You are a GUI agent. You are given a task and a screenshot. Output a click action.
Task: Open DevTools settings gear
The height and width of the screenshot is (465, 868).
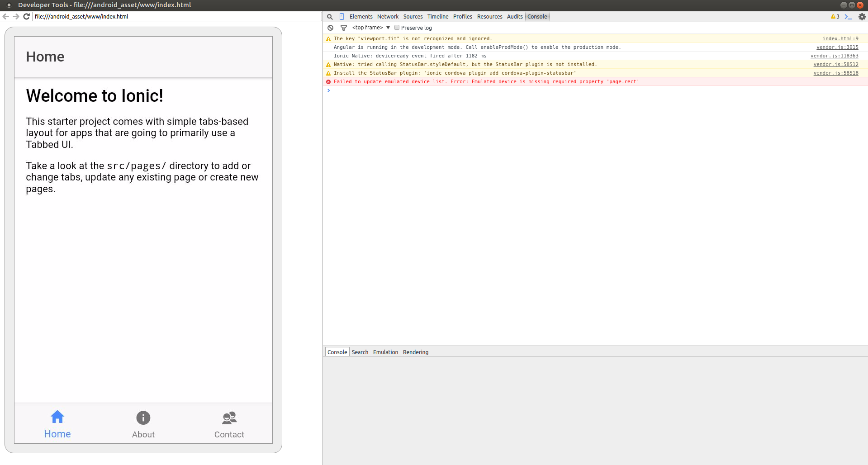(x=862, y=17)
